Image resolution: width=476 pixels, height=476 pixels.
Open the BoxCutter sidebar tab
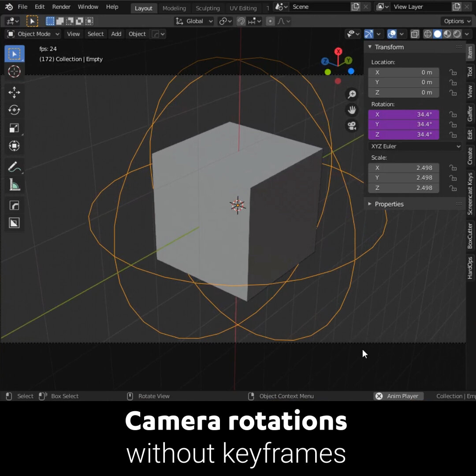(470, 235)
